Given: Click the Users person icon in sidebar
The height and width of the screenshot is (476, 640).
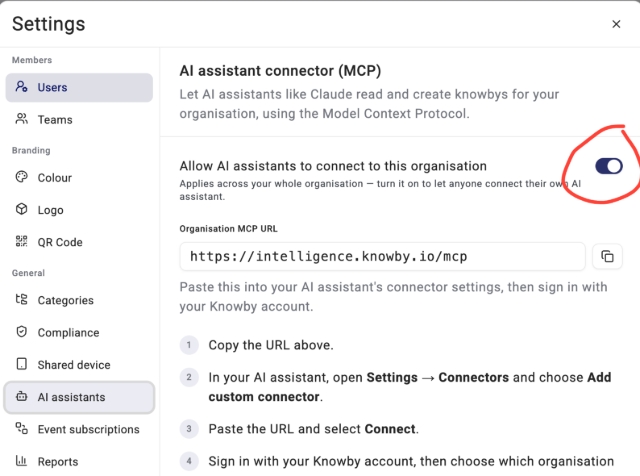Looking at the screenshot, I should pos(21,87).
